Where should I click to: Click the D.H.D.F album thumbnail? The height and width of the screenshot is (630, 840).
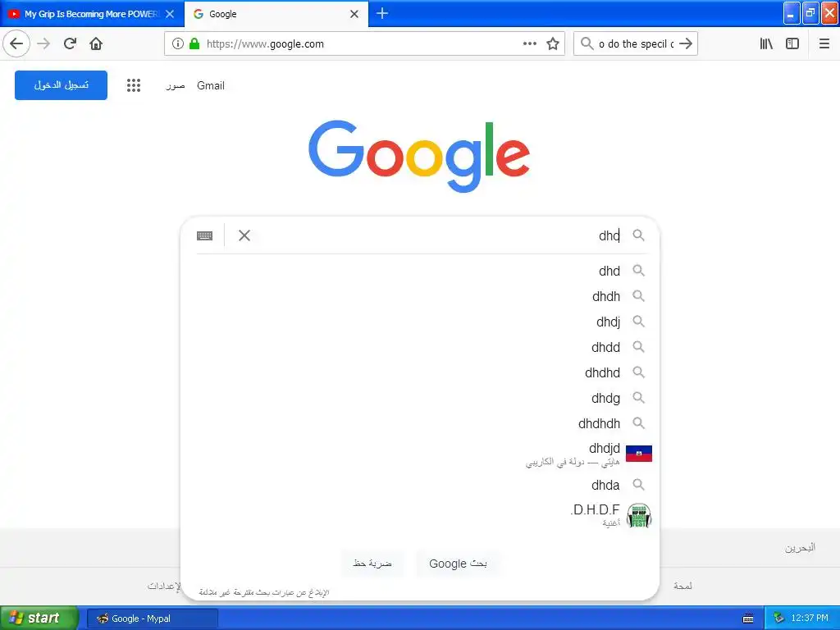point(638,515)
